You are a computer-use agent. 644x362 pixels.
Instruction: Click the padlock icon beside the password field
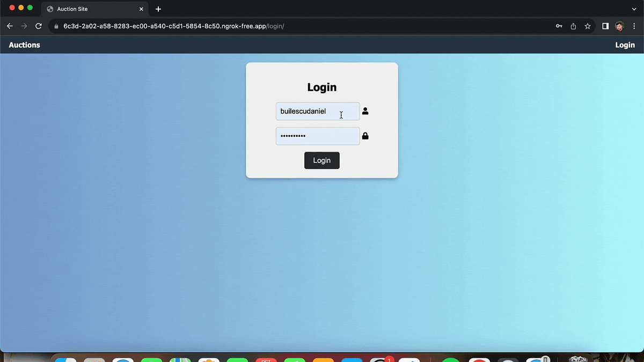(365, 136)
